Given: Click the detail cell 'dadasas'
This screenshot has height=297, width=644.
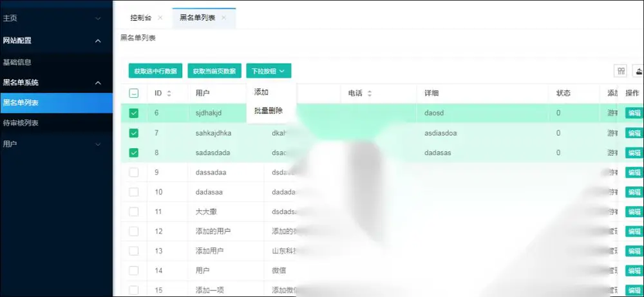Looking at the screenshot, I should pos(438,153).
